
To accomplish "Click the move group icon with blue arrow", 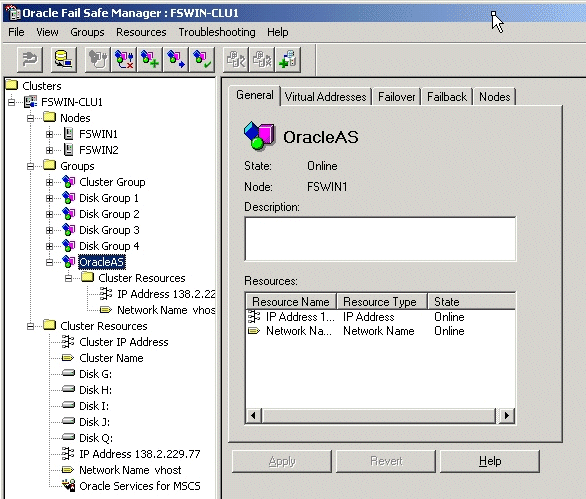I will click(176, 59).
